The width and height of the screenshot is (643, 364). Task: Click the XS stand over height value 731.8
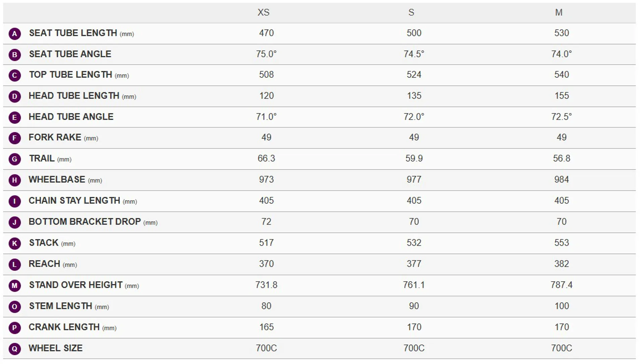(x=266, y=285)
